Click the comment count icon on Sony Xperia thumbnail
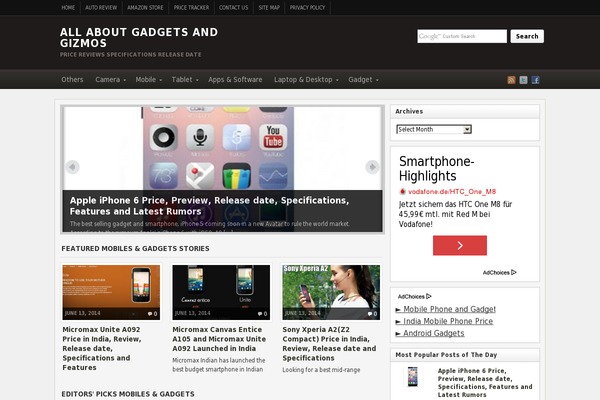This screenshot has height=400, width=600. [372, 313]
